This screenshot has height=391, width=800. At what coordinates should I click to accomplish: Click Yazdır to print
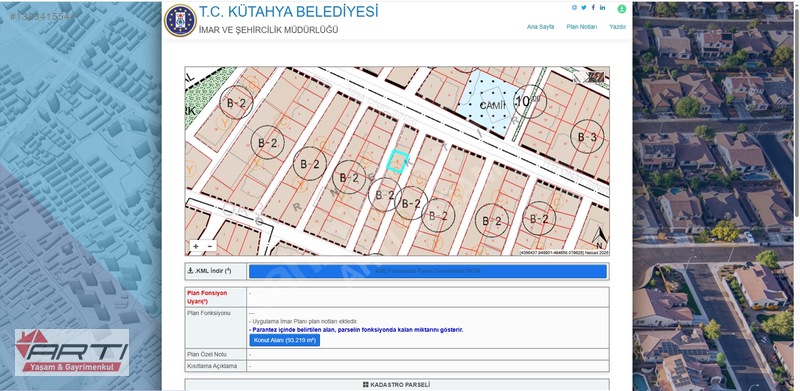[617, 27]
